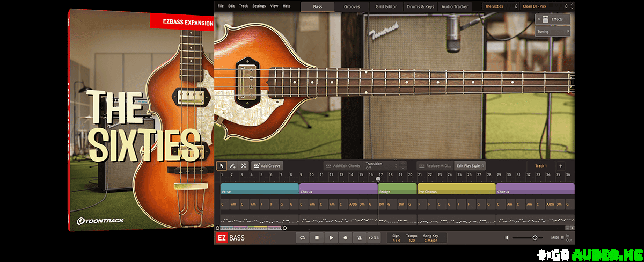Select the Bridge song part block
The image size is (644, 262).
(397, 188)
